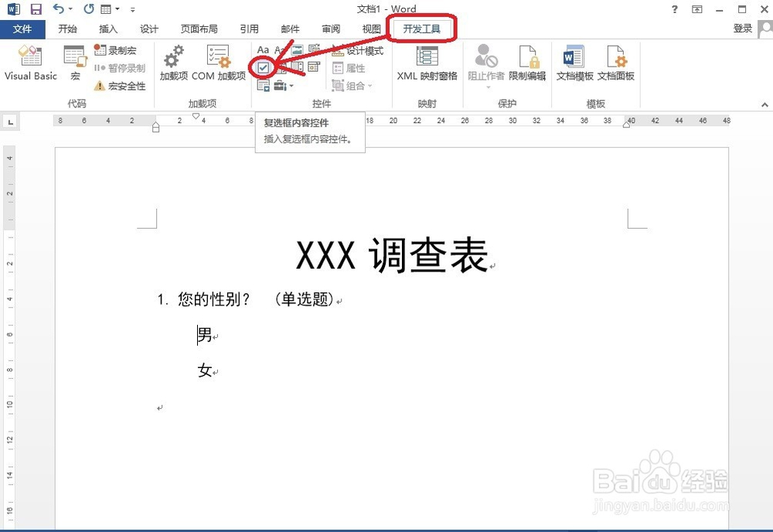Click the undo arrow on Quick Access Toolbar
Viewport: 773px width, 532px height.
[59, 9]
